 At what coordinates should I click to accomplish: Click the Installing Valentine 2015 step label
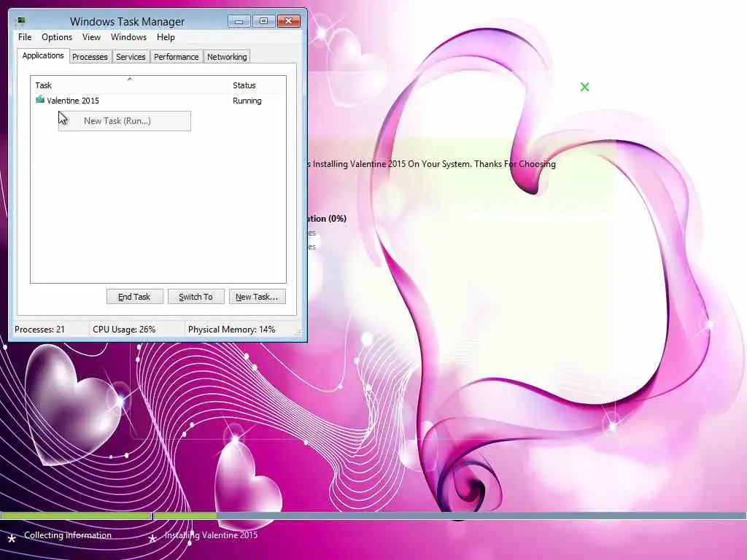pyautogui.click(x=211, y=535)
